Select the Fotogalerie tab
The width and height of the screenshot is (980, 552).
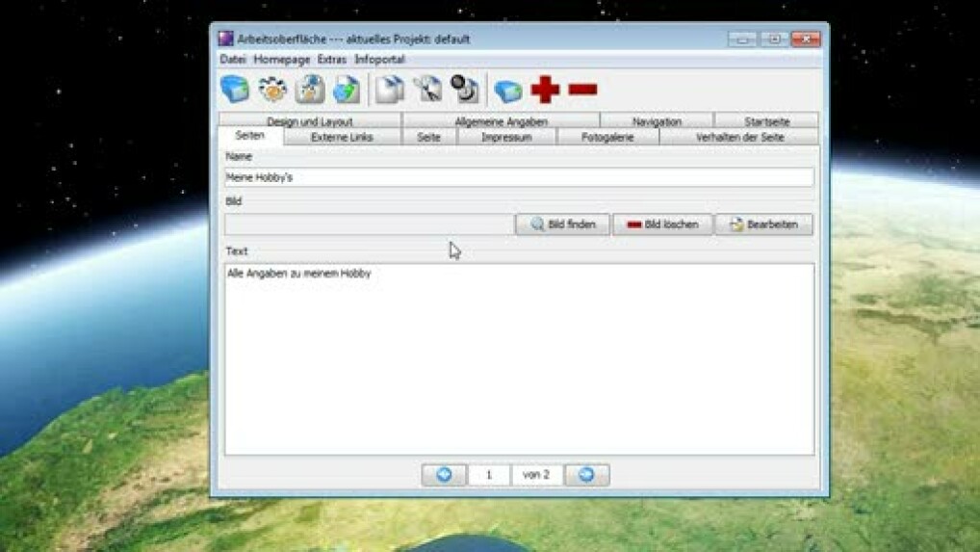pos(607,137)
